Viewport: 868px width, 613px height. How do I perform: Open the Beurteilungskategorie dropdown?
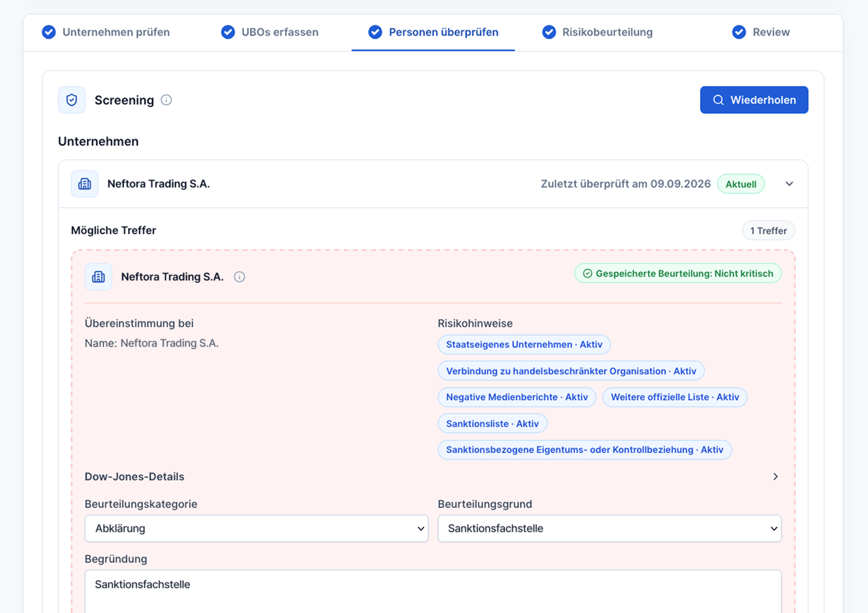[x=257, y=528]
